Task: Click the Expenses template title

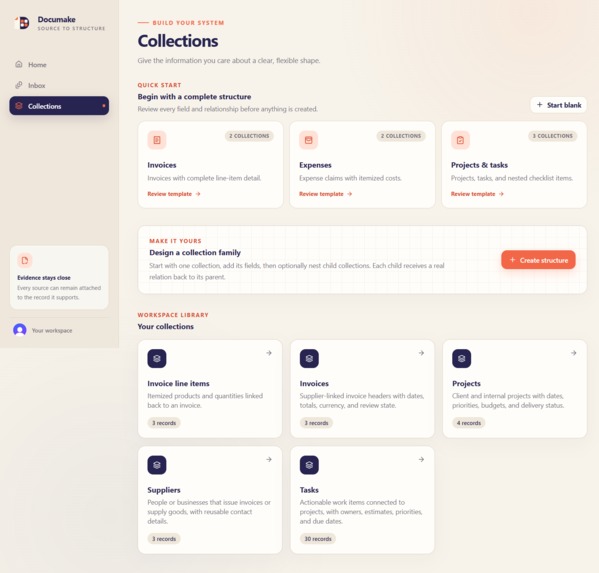Action: pyautogui.click(x=315, y=165)
